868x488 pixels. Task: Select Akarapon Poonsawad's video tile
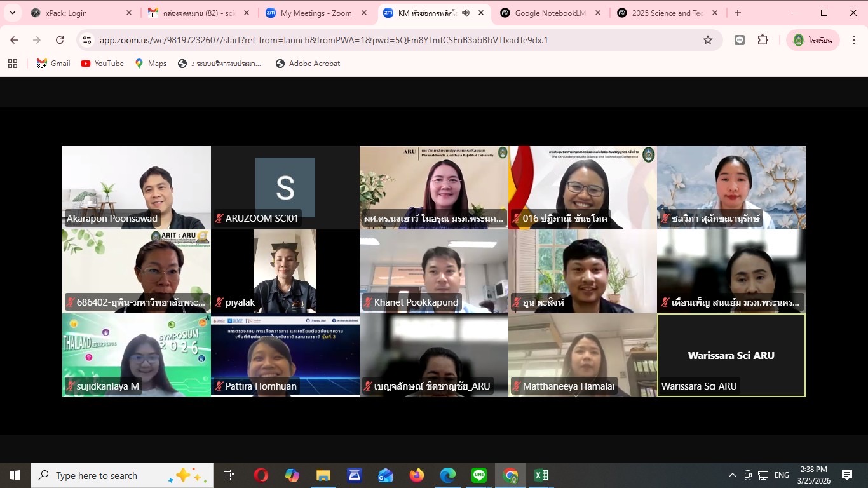(x=136, y=187)
